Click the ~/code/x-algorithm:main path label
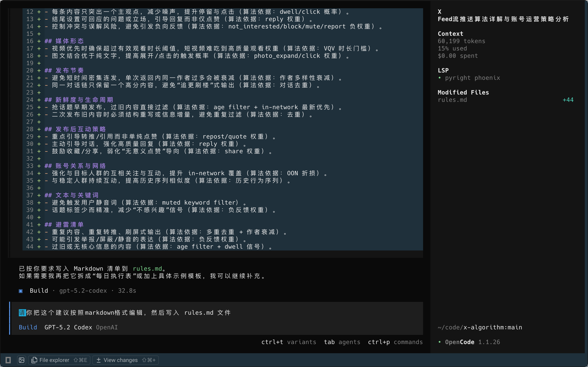 (480, 327)
